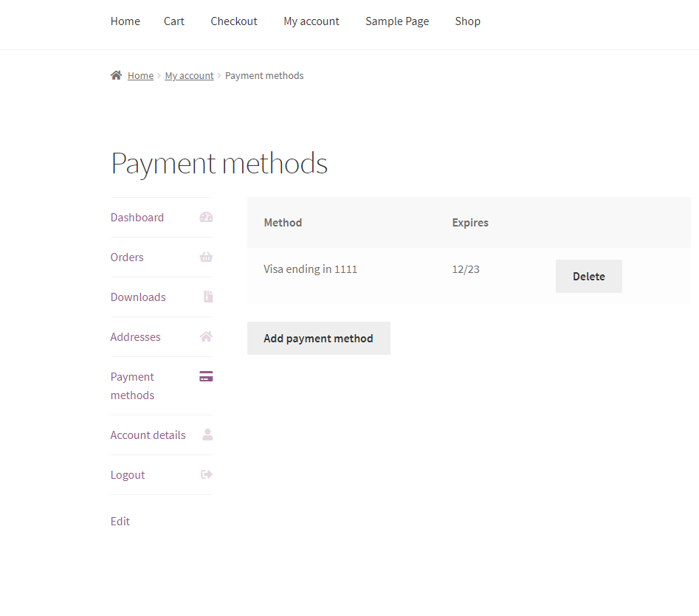Open Account details sidebar link
Viewport: 699px width, 616px height.
148,435
